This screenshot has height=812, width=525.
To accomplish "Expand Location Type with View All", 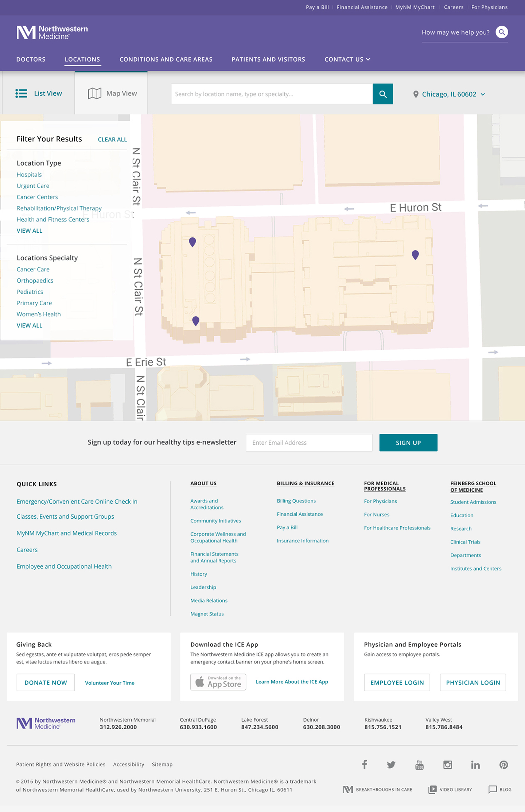I will point(30,231).
